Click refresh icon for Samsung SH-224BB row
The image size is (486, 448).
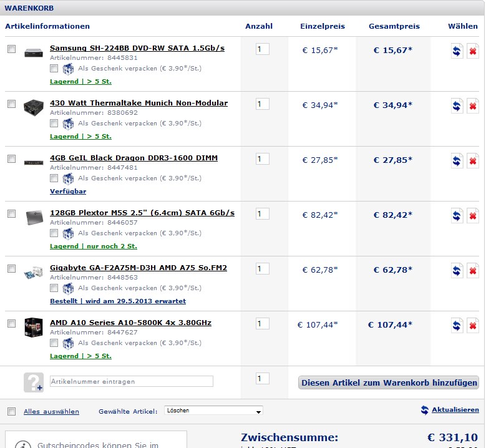click(x=457, y=51)
